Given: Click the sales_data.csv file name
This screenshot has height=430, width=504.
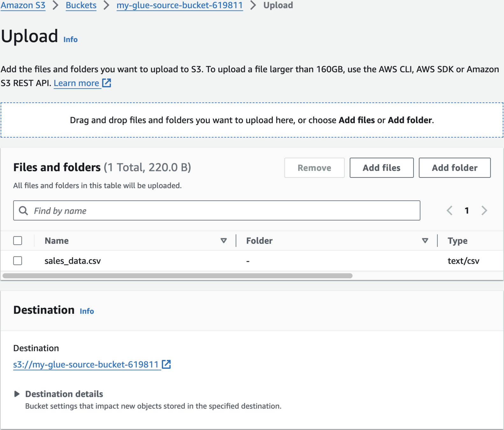Looking at the screenshot, I should point(73,261).
